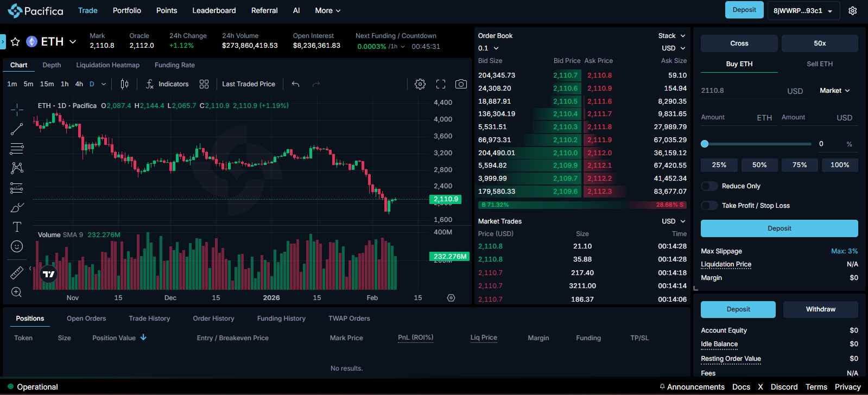The width and height of the screenshot is (868, 395).
Task: Open the 50x leverage setting
Action: tap(820, 43)
